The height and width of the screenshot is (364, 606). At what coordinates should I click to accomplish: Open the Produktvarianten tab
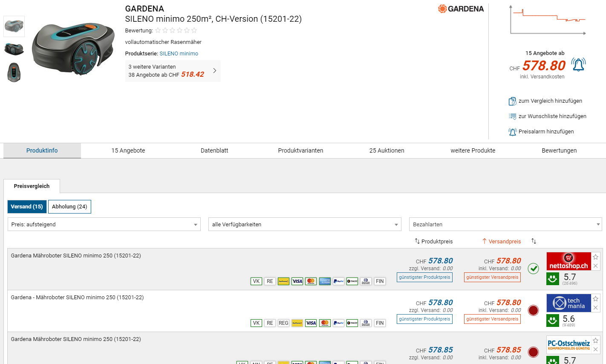tap(300, 150)
